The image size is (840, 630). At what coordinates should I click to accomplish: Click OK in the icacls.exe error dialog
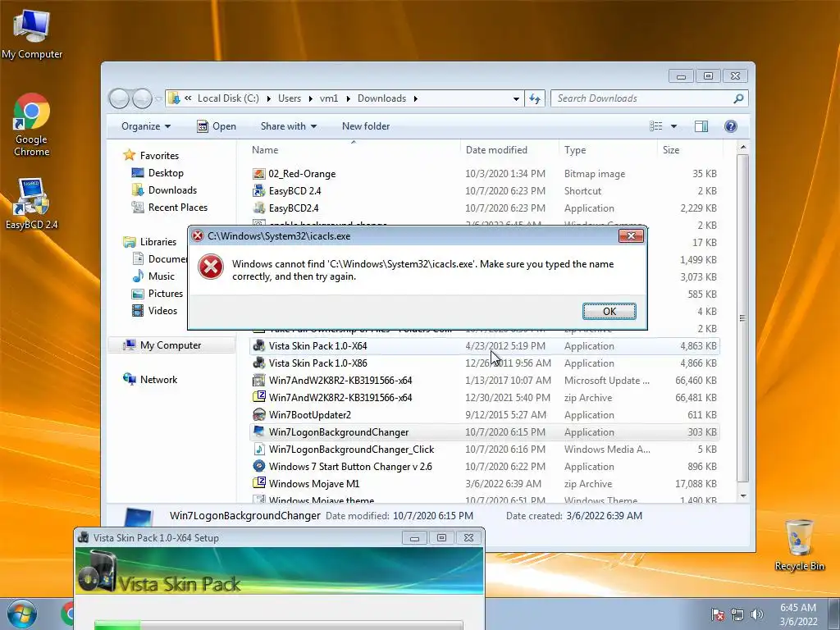point(609,311)
